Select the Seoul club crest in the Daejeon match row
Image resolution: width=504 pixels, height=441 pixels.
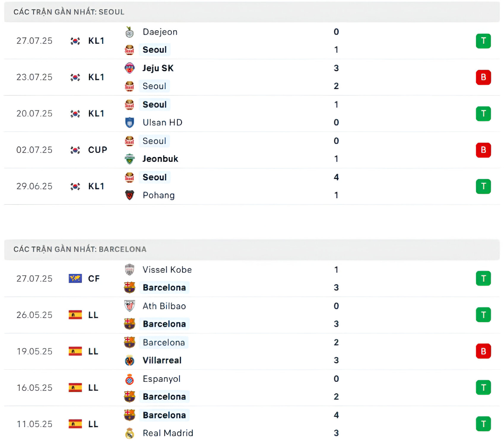pos(129,50)
